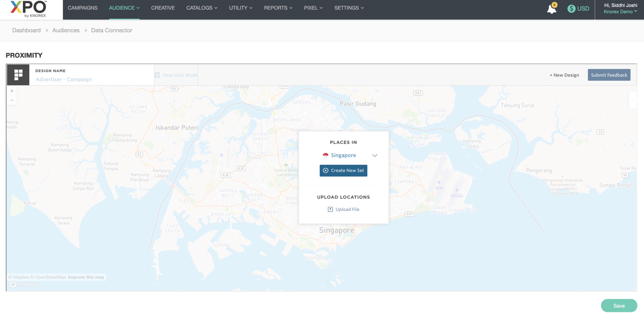
Task: Zoom in the map with plus button
Action: pos(12,91)
